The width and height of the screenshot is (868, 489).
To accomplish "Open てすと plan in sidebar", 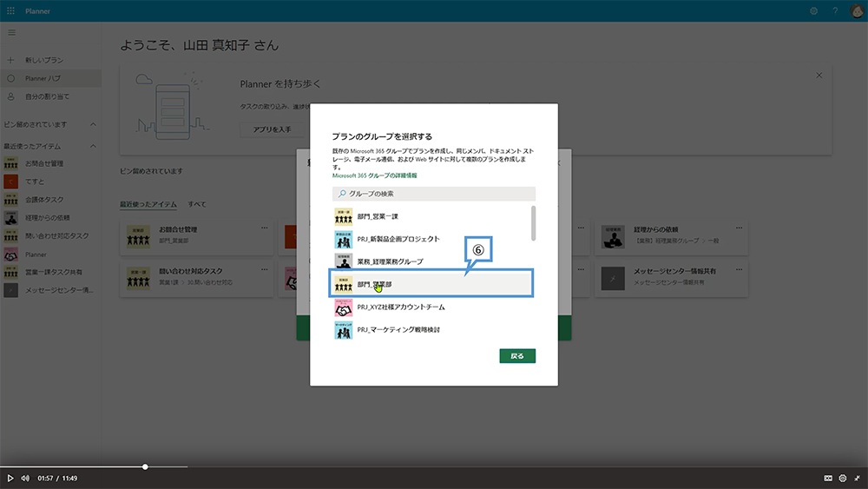I will (x=50, y=182).
